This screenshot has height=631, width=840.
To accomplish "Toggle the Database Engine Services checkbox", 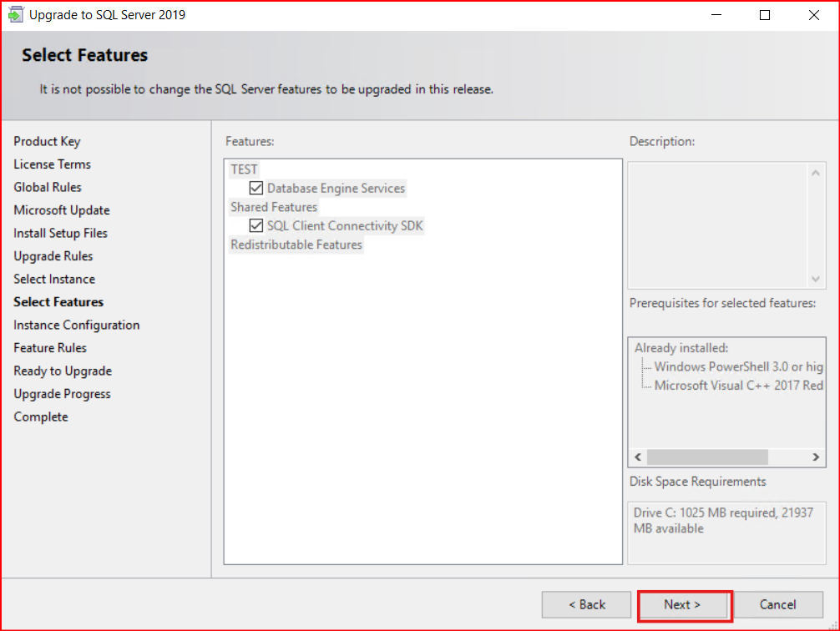I will (256, 189).
